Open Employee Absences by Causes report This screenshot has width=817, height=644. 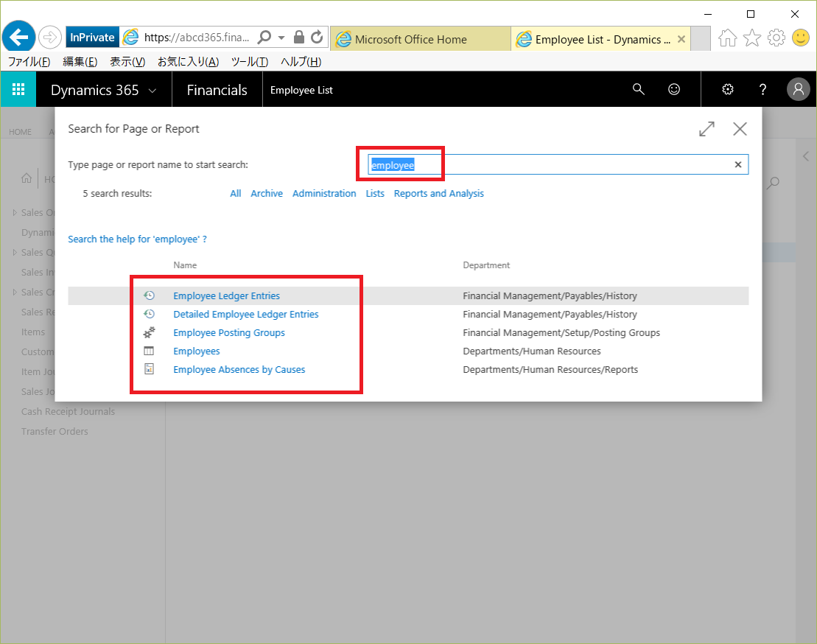click(x=239, y=369)
